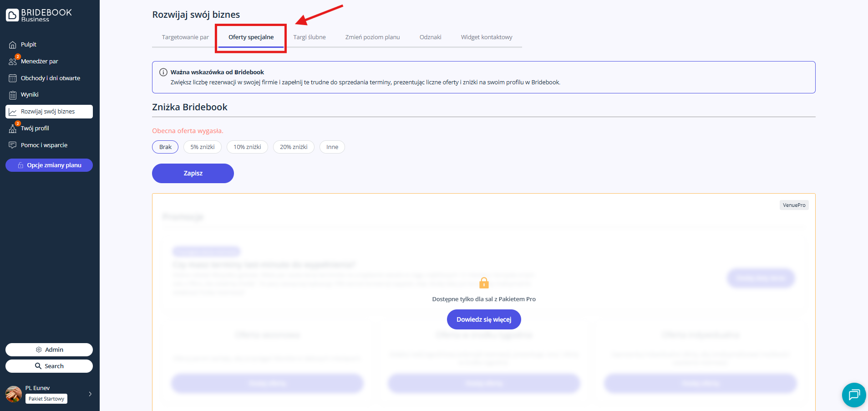
Task: Select the Inne discount option
Action: tap(332, 147)
